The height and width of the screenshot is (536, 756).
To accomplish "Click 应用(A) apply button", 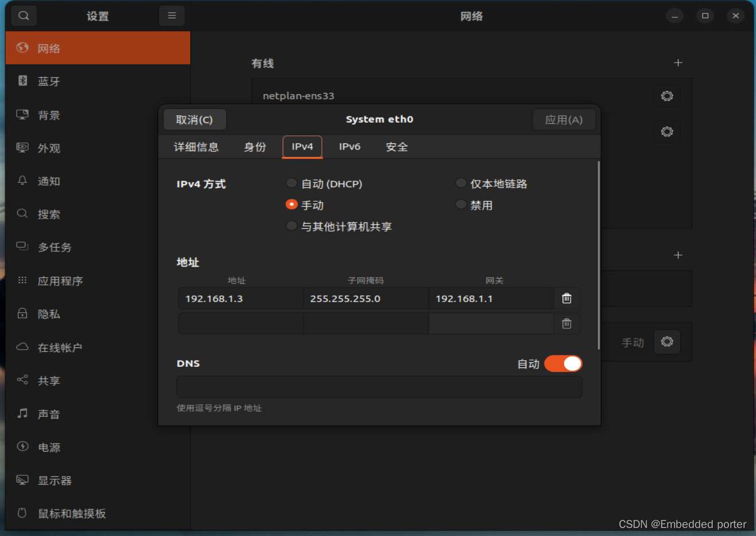I will (x=564, y=120).
